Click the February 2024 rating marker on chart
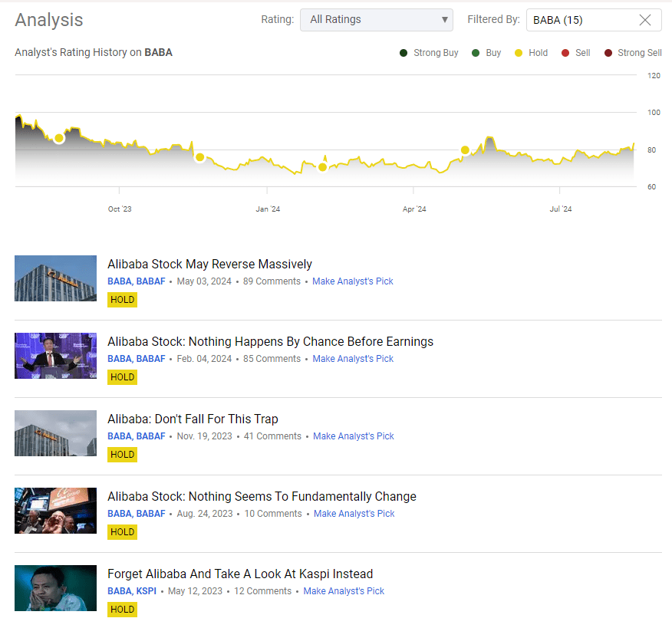 pos(323,167)
